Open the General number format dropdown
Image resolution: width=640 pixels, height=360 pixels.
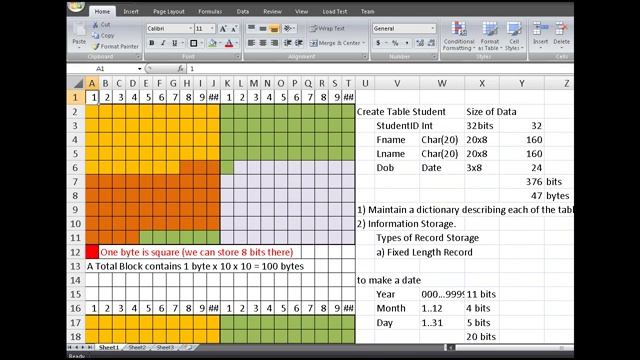click(433, 29)
